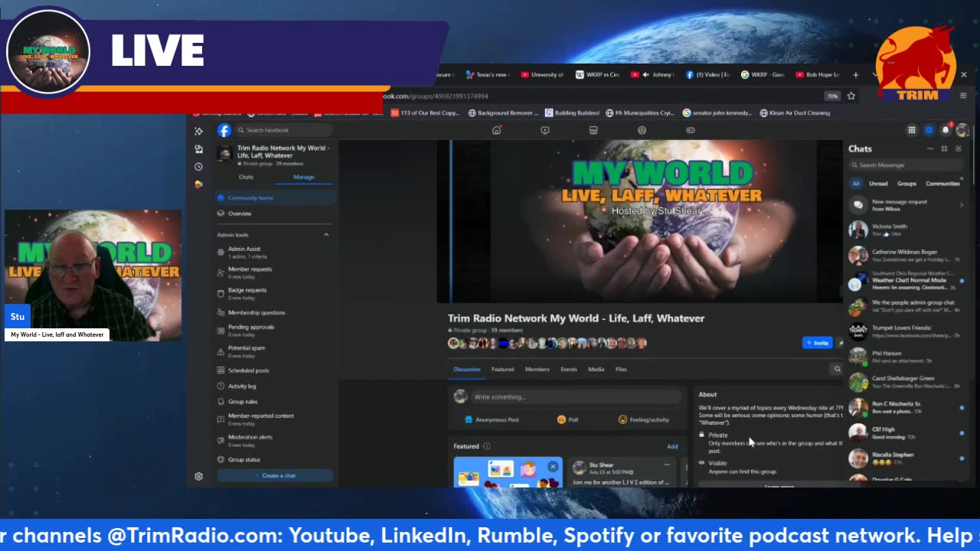Viewport: 980px width, 551px height.
Task: Create a Poll
Action: point(567,419)
